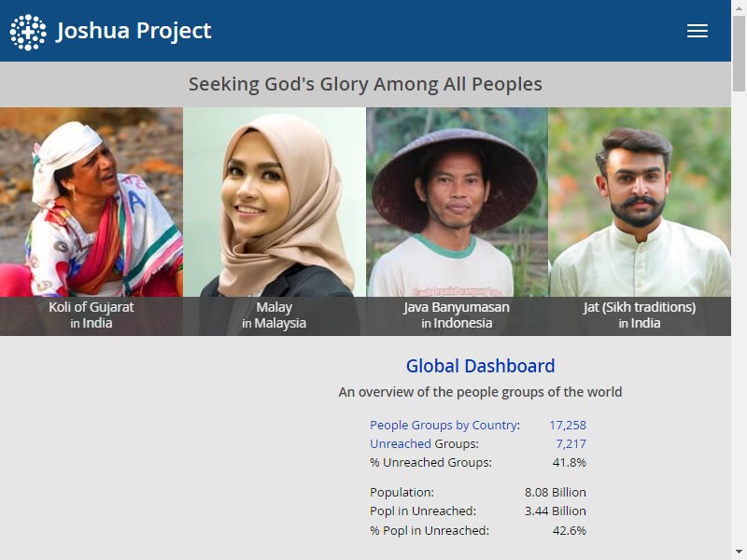
Task: Open the Unreached link
Action: 401,443
